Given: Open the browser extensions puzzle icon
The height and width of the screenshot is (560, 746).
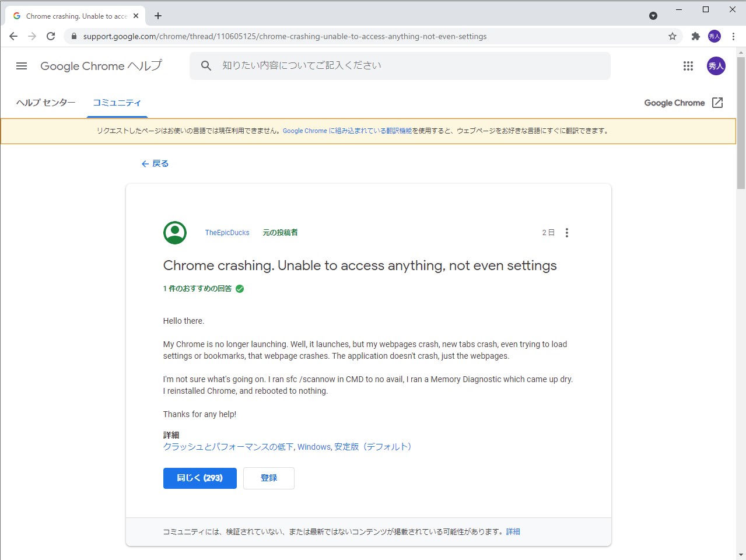Looking at the screenshot, I should pyautogui.click(x=695, y=36).
